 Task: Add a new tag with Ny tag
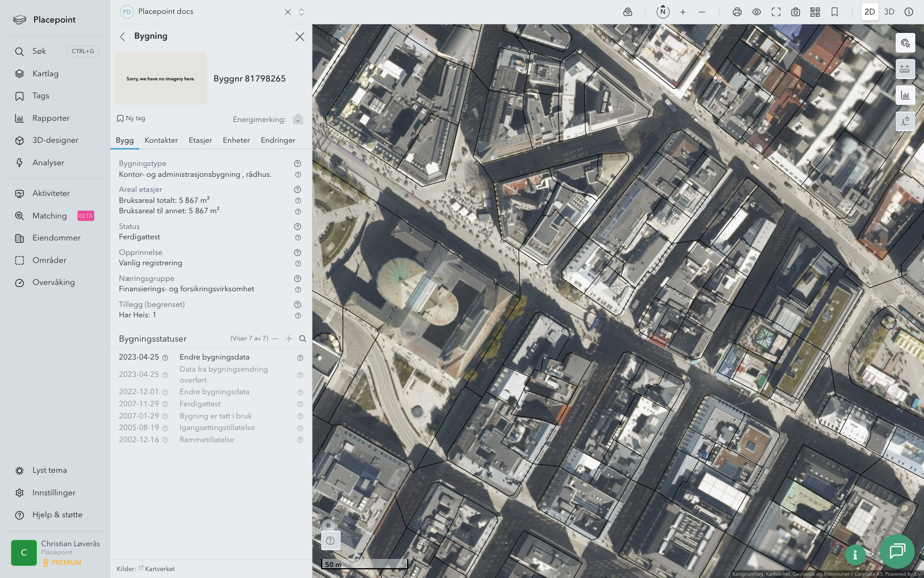click(131, 118)
